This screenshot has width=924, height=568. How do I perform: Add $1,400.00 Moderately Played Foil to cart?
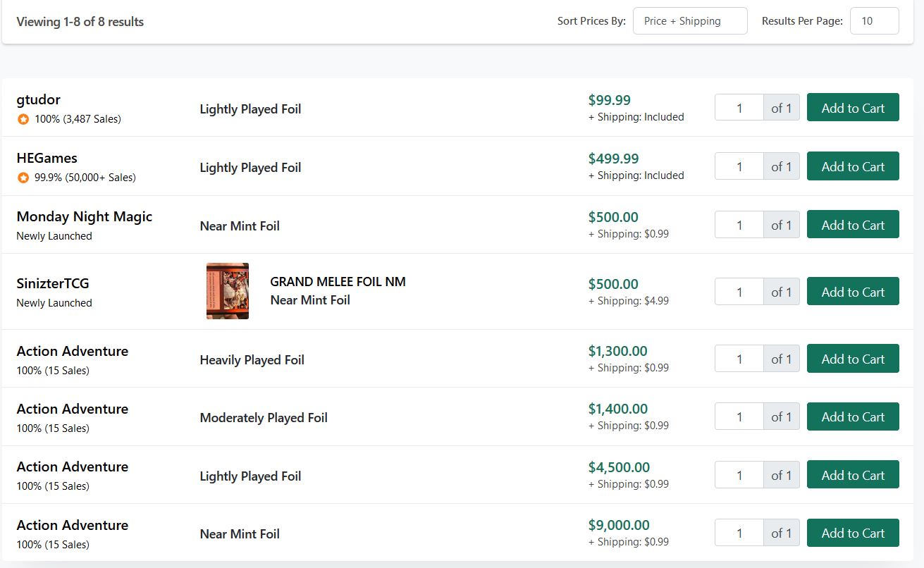(x=852, y=416)
